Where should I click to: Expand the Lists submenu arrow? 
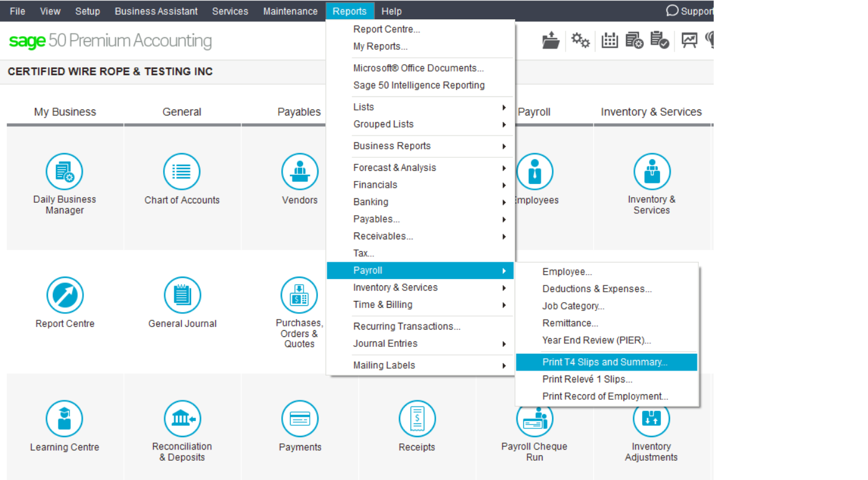click(x=504, y=108)
